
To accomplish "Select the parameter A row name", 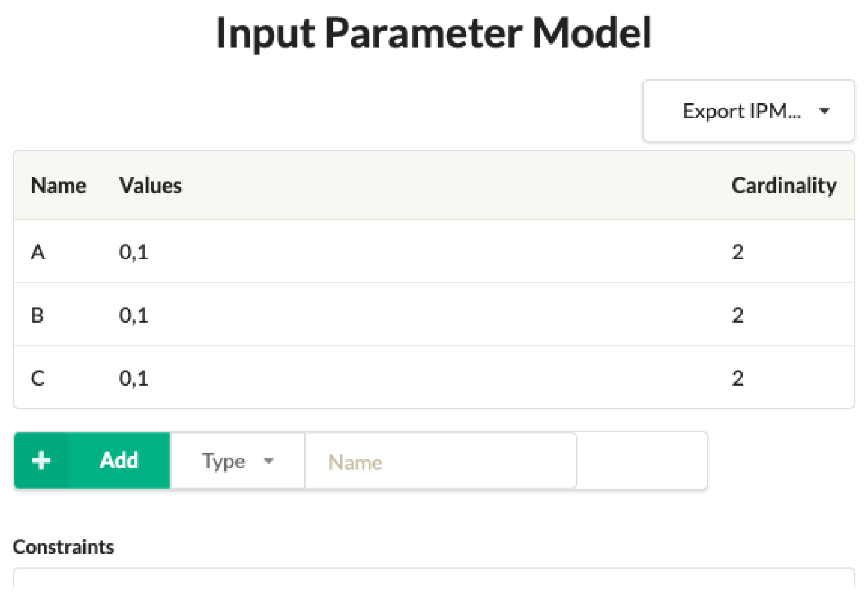I will pos(38,252).
